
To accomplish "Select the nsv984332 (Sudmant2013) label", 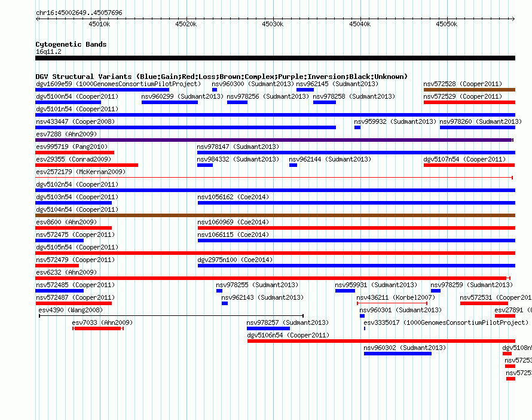I will pos(238,159).
